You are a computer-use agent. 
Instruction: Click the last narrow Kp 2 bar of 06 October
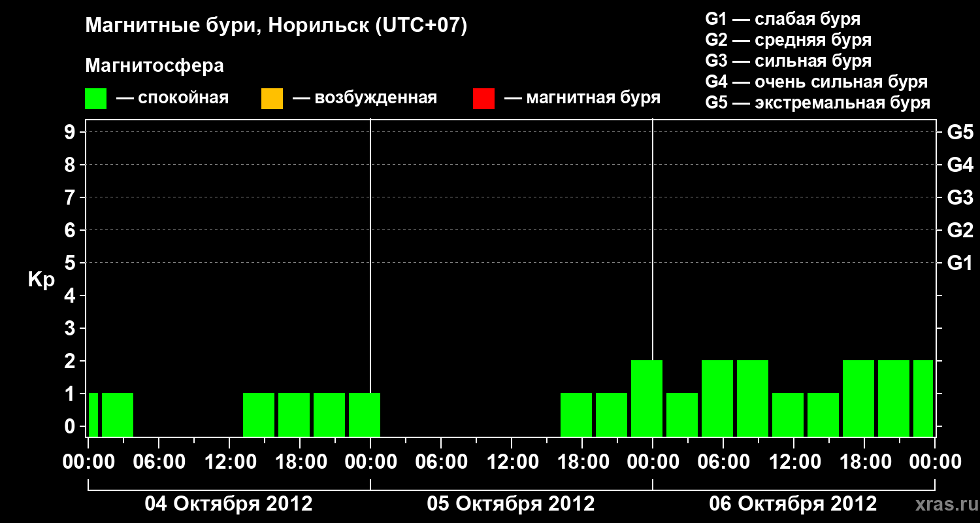pyautogui.click(x=923, y=398)
